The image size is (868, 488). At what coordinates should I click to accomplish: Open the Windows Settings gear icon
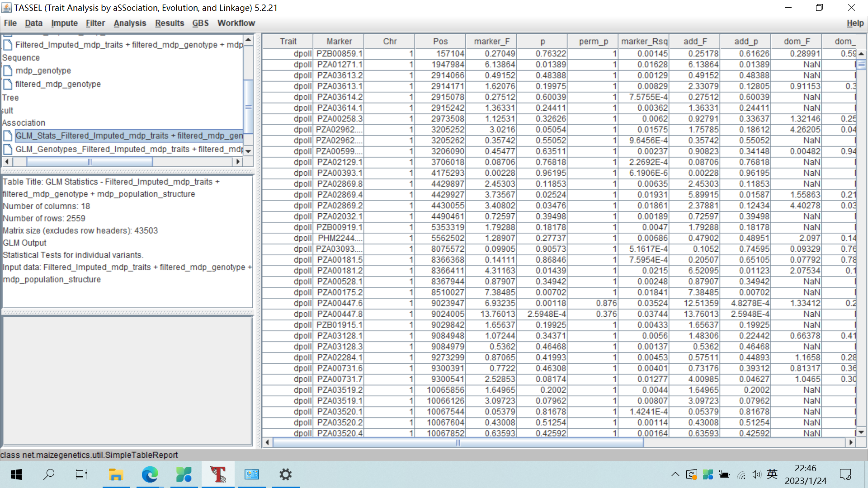tap(285, 474)
